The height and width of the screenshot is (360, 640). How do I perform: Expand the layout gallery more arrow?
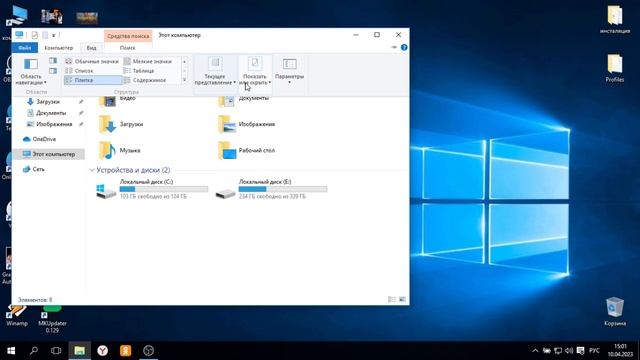tap(184, 80)
